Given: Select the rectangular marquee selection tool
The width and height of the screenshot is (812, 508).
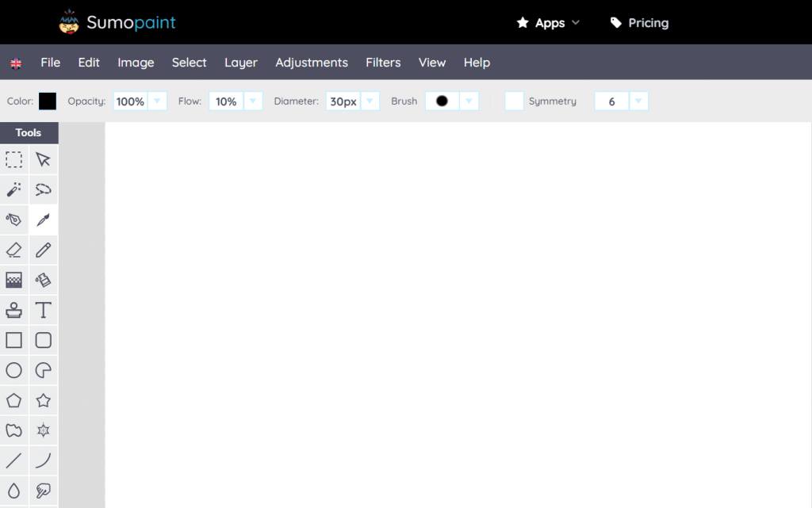Looking at the screenshot, I should point(14,160).
